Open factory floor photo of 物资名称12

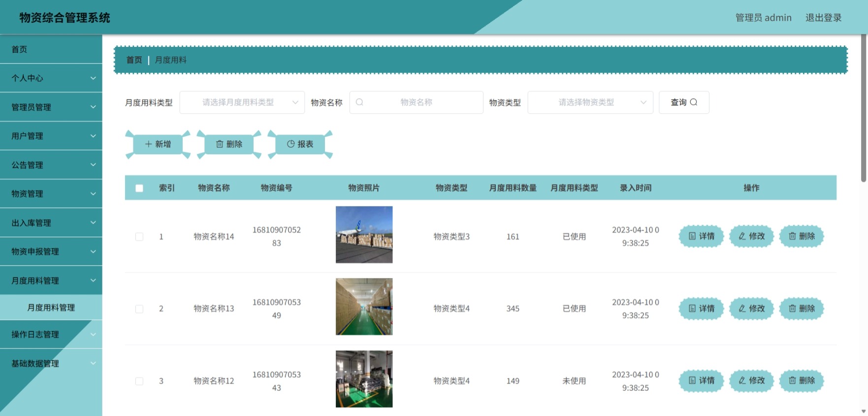[364, 379]
